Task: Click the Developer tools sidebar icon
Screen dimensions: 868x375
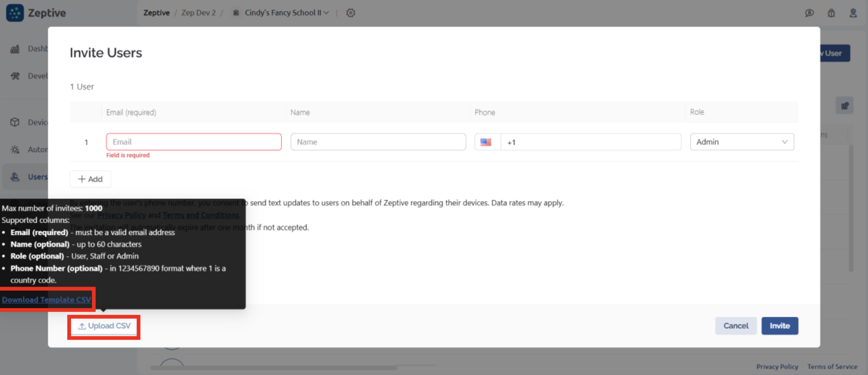Action: click(15, 76)
